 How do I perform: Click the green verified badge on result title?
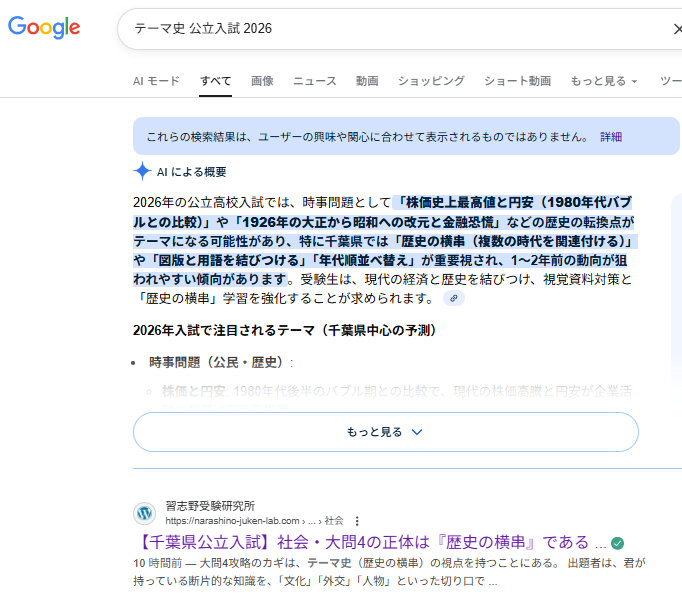(617, 543)
